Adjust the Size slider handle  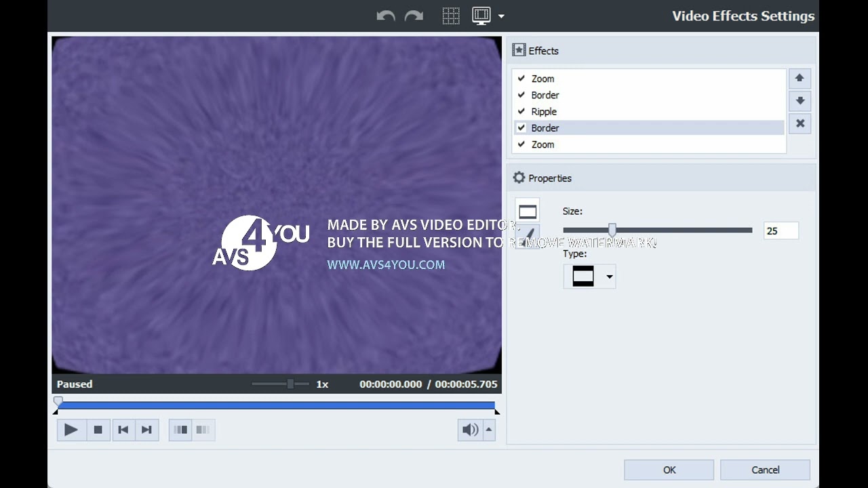pyautogui.click(x=612, y=230)
